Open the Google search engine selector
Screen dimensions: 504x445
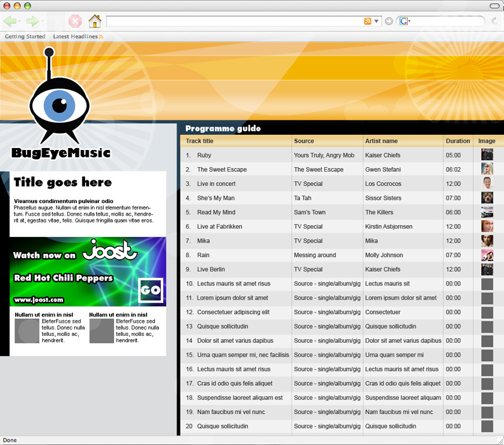pos(404,21)
